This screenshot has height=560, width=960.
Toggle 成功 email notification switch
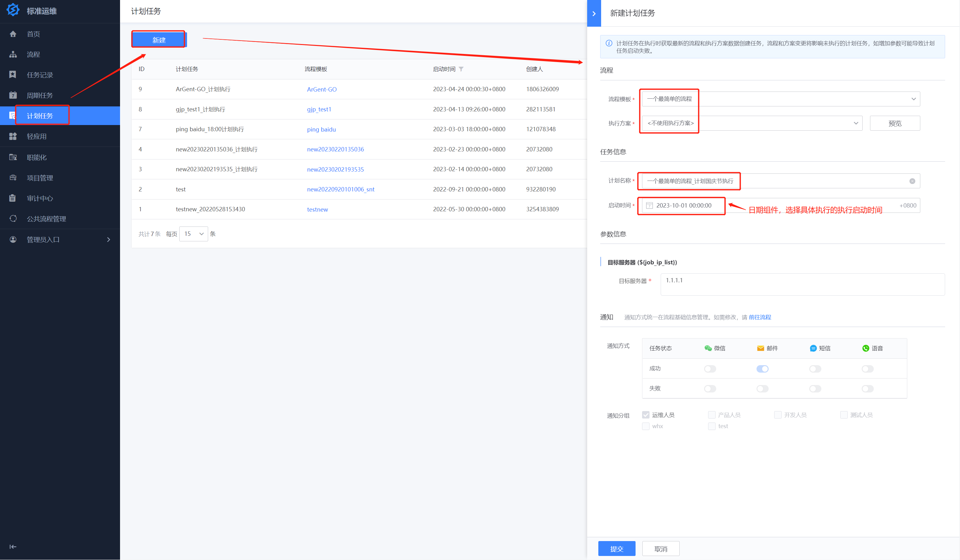(762, 369)
